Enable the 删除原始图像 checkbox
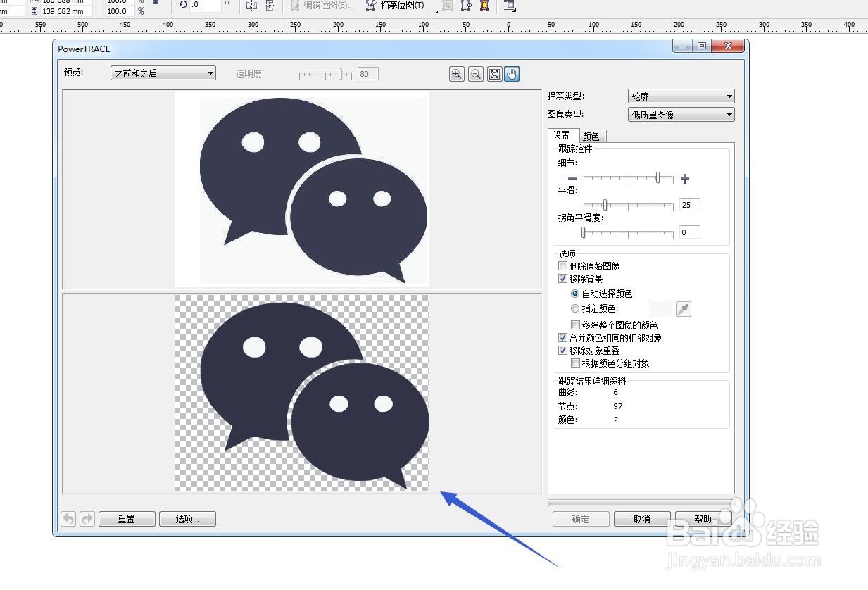This screenshot has height=590, width=868. (x=562, y=265)
